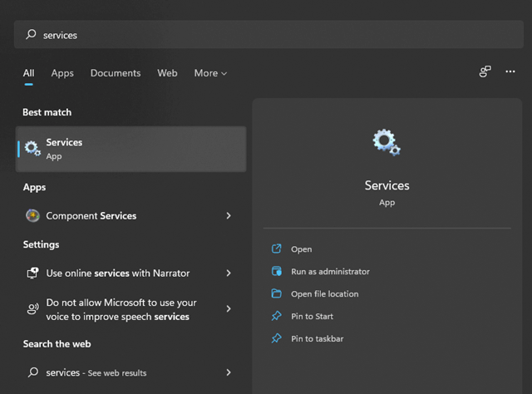Screen dimensions: 532x394
Task: Click Open in the Services actions
Action: pyautogui.click(x=301, y=249)
